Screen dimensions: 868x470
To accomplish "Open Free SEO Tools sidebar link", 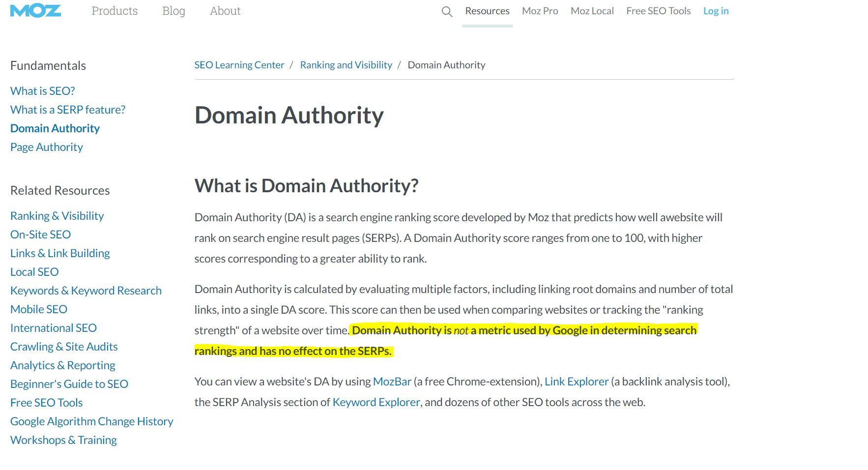I will tap(46, 403).
